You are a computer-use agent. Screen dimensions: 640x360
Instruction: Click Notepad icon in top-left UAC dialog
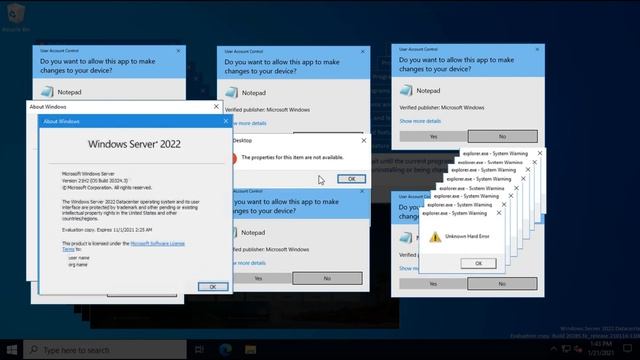[x=47, y=92]
